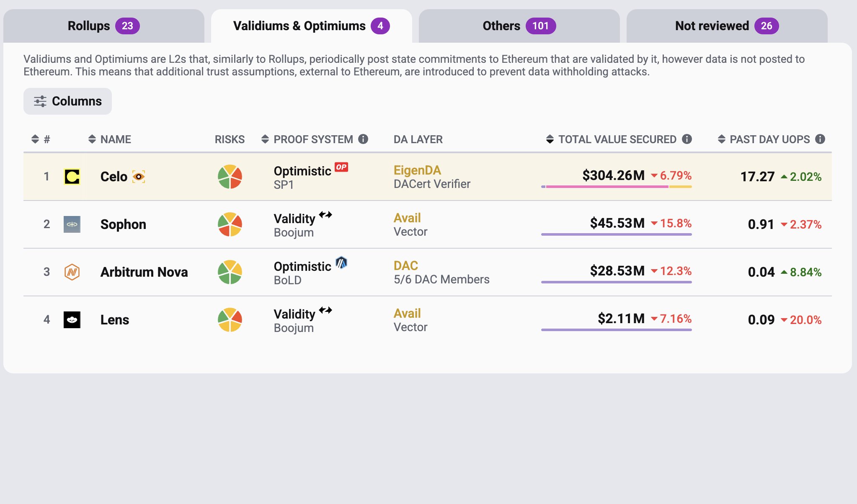Sort by Past Day UOPS column
Screen dimensions: 857x504
coord(764,139)
